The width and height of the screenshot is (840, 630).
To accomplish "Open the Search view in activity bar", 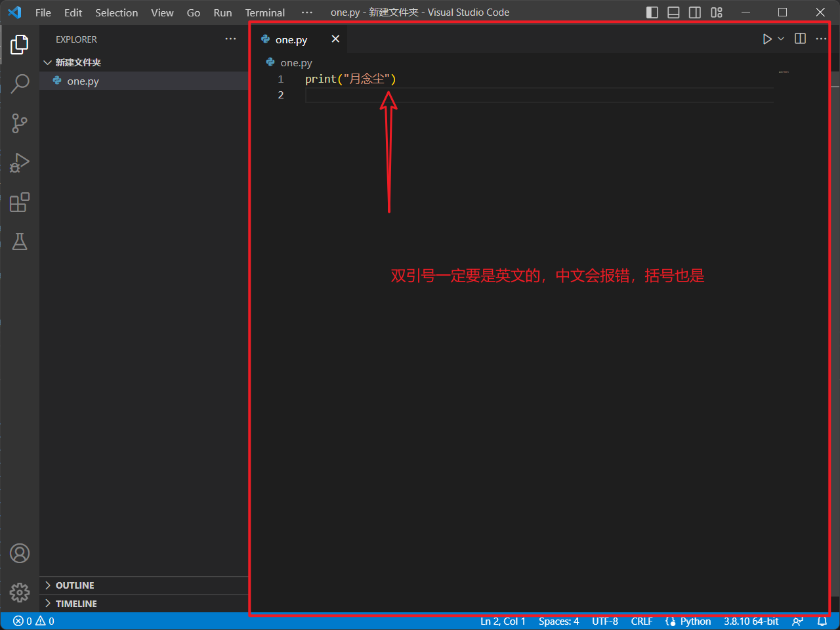I will pos(20,83).
